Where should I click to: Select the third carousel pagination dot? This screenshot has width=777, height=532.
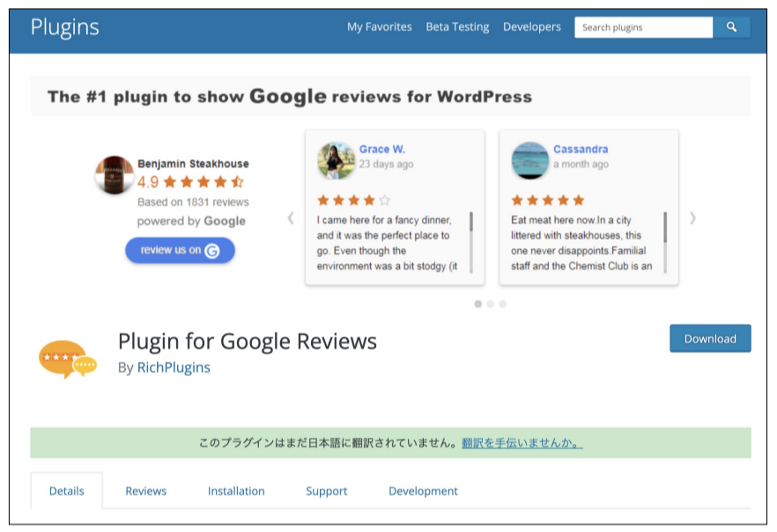[x=502, y=304]
